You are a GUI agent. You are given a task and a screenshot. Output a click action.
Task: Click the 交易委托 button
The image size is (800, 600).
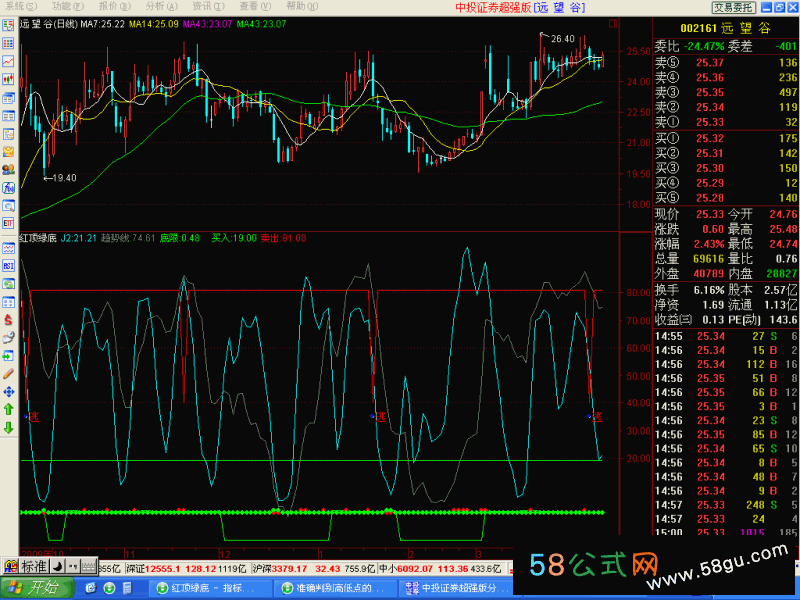pos(734,7)
